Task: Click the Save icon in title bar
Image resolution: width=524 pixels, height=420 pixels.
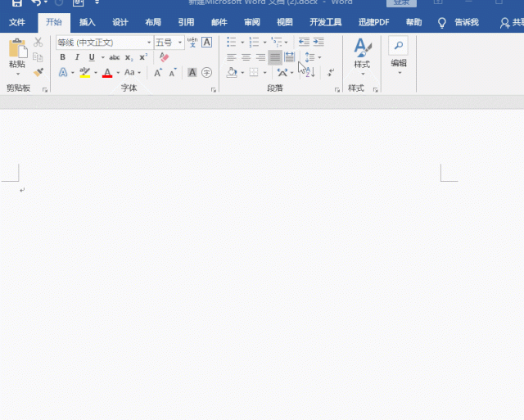Action: click(x=16, y=3)
